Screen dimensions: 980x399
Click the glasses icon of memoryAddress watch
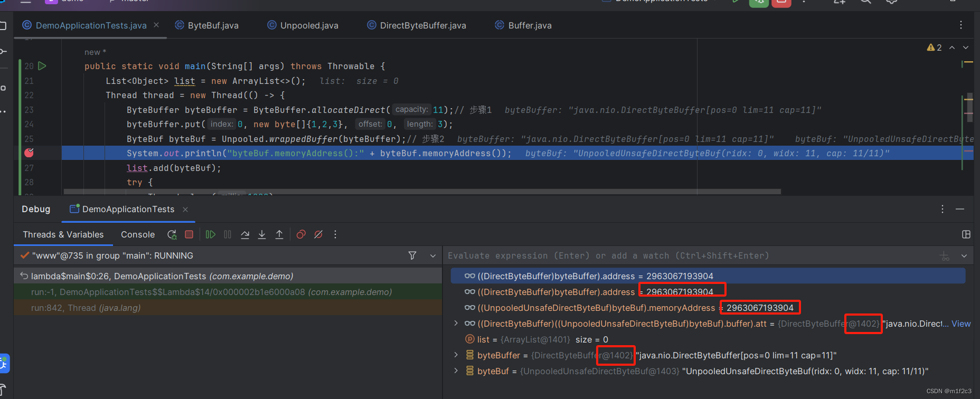(x=470, y=308)
